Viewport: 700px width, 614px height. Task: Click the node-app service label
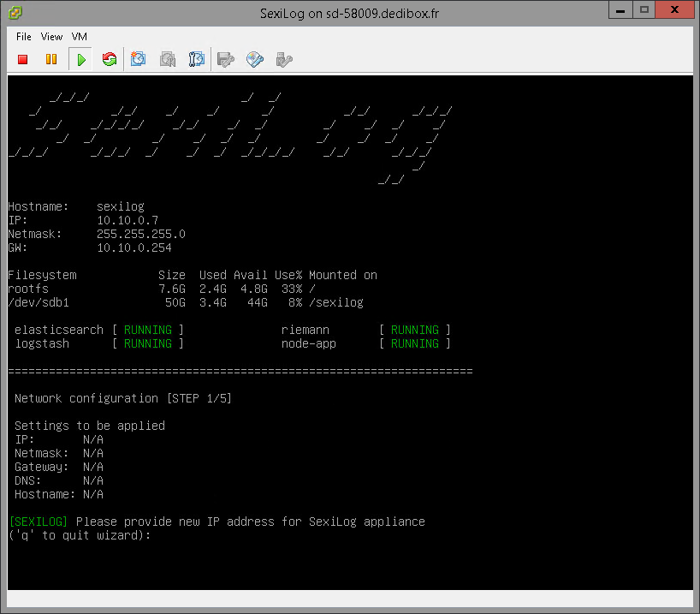tap(308, 343)
